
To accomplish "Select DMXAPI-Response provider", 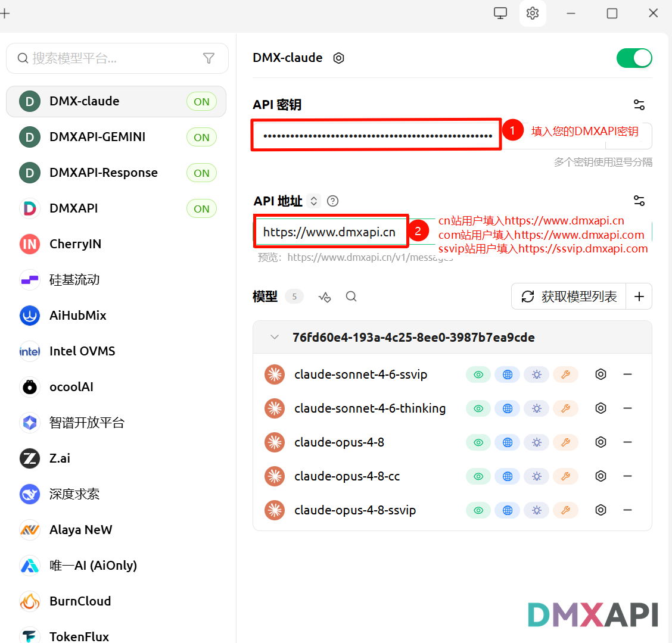I will 116,173.
